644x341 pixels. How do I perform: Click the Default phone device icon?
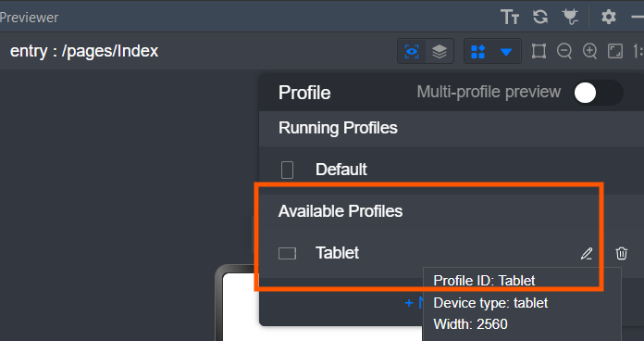(x=287, y=170)
